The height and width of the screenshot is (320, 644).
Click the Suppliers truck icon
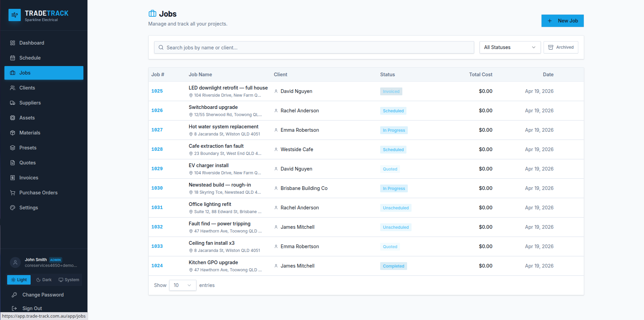tap(13, 103)
